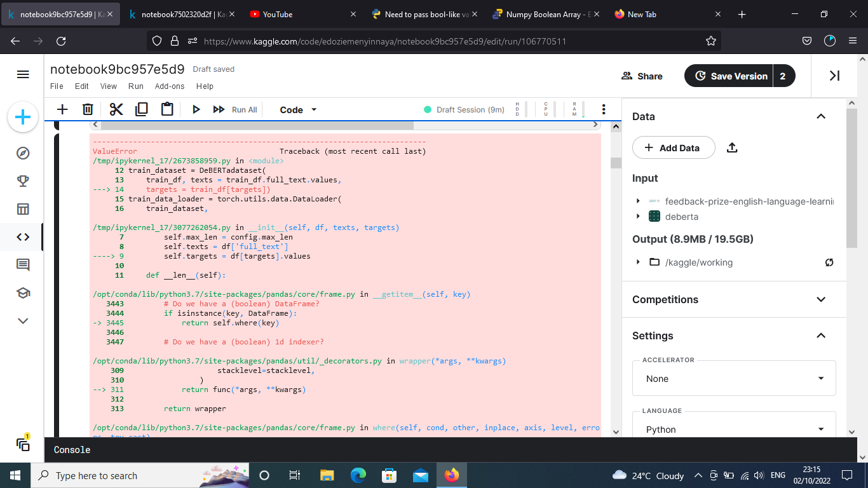Click the upload data icon

point(732,147)
